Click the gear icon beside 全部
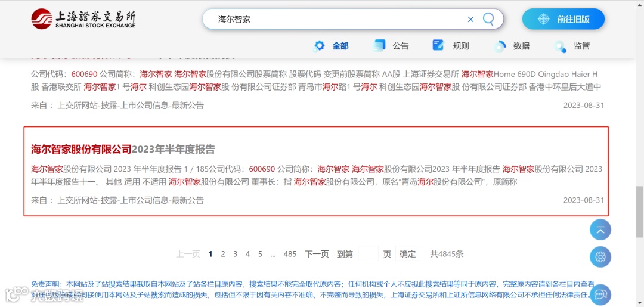 tap(319, 46)
